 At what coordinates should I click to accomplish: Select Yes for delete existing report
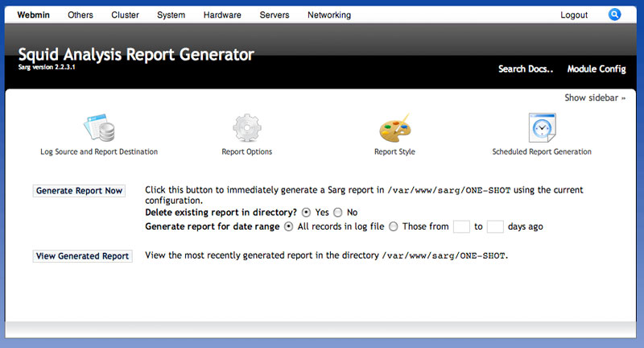tap(306, 213)
